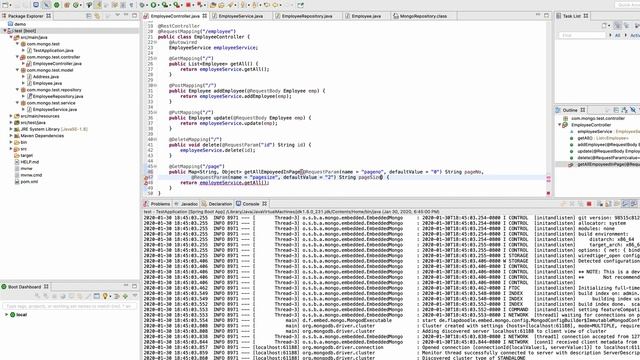This screenshot has height=360, width=640.
Task: Collapse the com.mongo.test.model package
Action: coord(18,70)
